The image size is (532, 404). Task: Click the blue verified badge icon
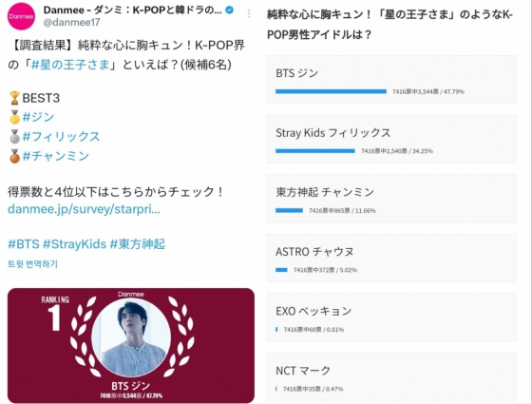pyautogui.click(x=230, y=10)
